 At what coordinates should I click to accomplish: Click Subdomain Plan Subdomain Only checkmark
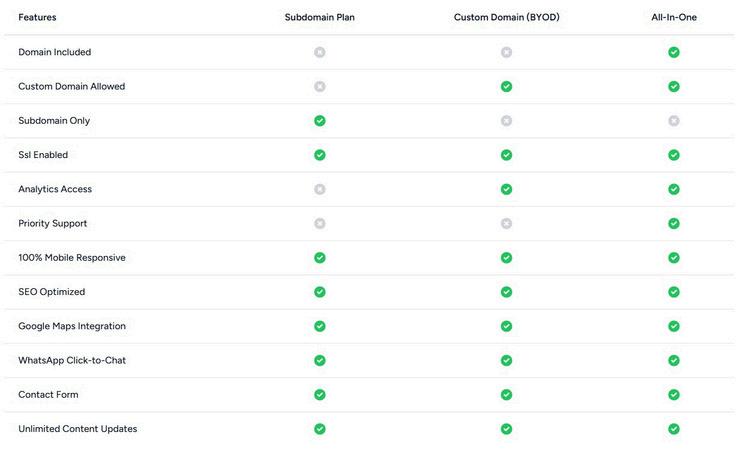[x=320, y=121]
